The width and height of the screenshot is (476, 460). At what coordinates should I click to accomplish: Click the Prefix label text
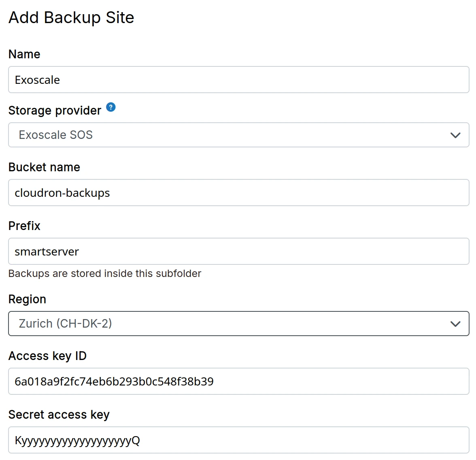[24, 226]
